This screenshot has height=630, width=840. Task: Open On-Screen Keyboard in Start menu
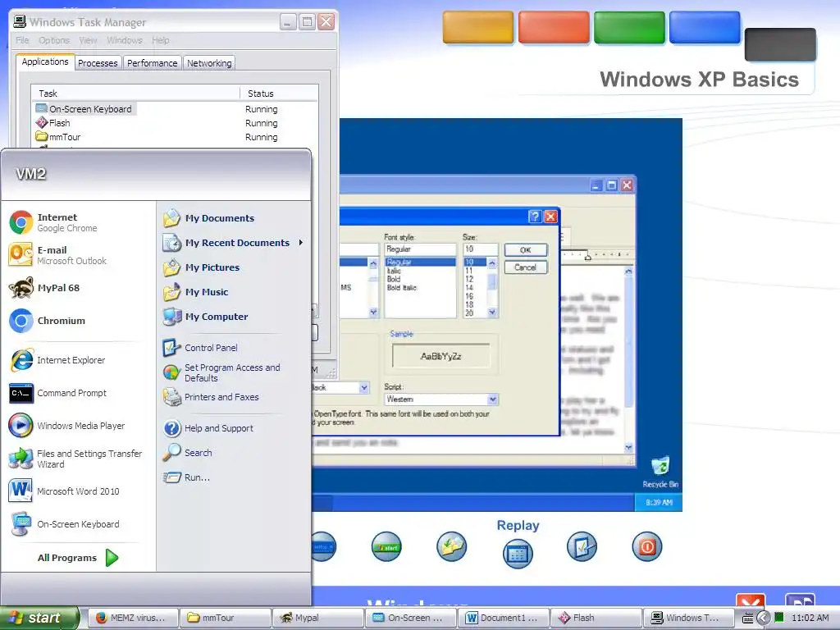click(x=64, y=524)
